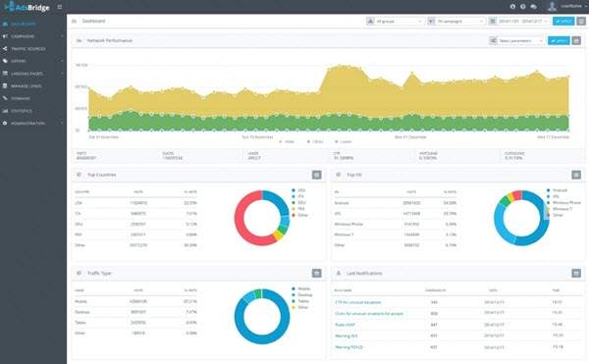This screenshot has height=364, width=589.
Task: Open the chat bubbles icon in top bar
Action: pyautogui.click(x=533, y=7)
